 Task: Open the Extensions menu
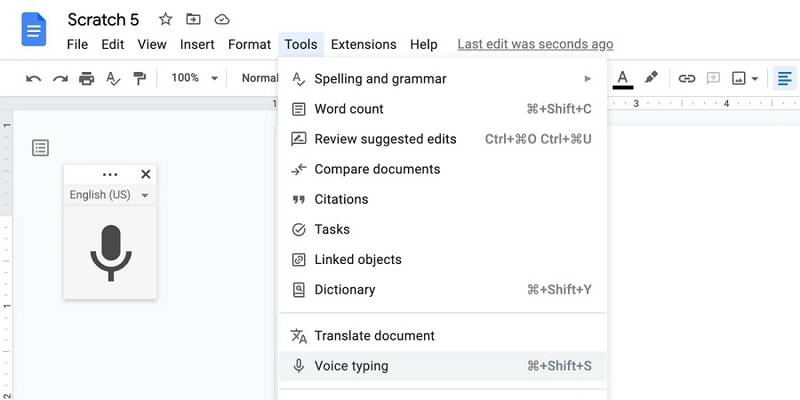[x=363, y=44]
